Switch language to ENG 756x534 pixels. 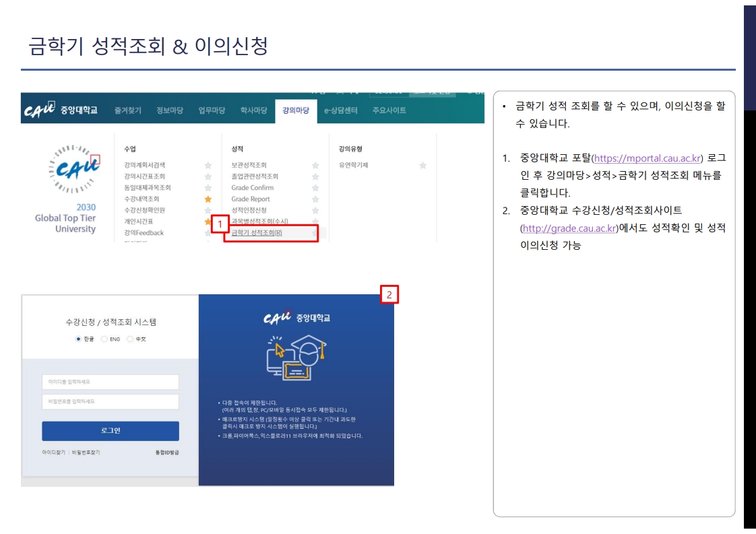pyautogui.click(x=104, y=339)
